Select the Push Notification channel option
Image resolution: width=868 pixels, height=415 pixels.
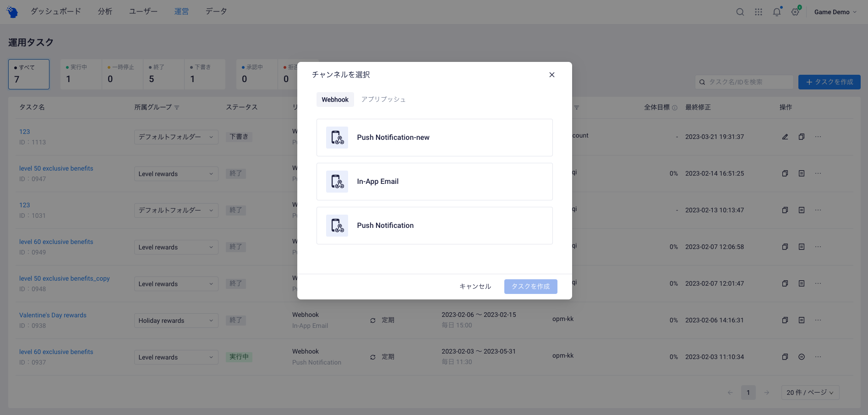click(x=434, y=226)
